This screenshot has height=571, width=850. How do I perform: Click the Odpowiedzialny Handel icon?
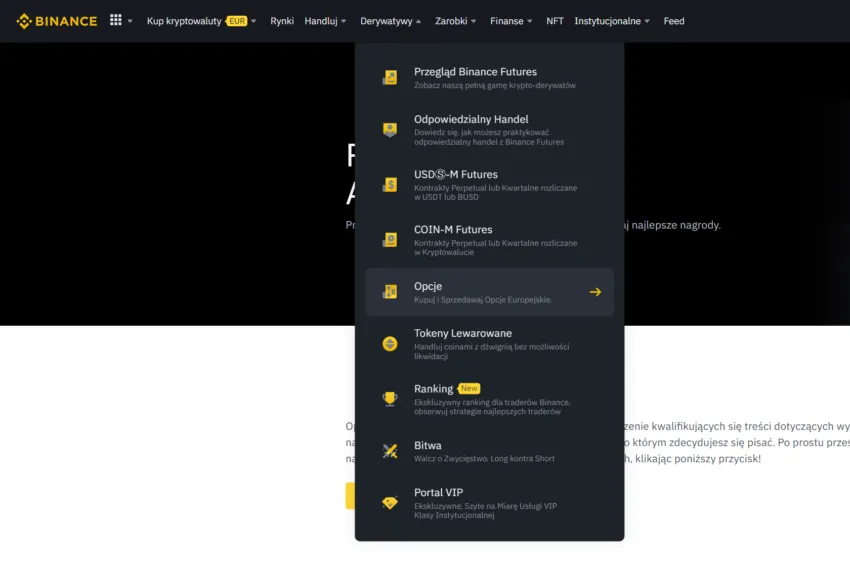[x=390, y=130]
